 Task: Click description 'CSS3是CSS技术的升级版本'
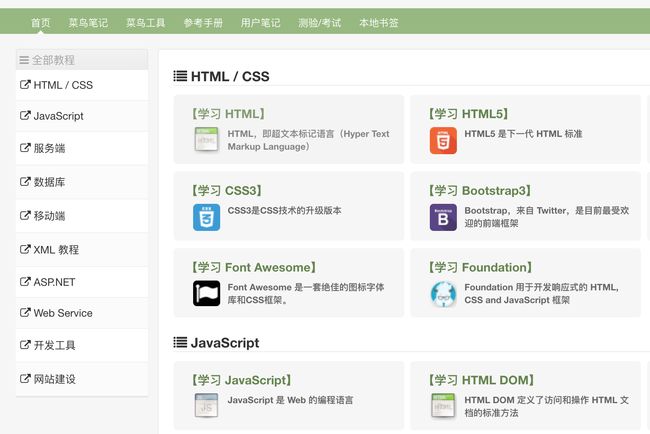coord(284,211)
